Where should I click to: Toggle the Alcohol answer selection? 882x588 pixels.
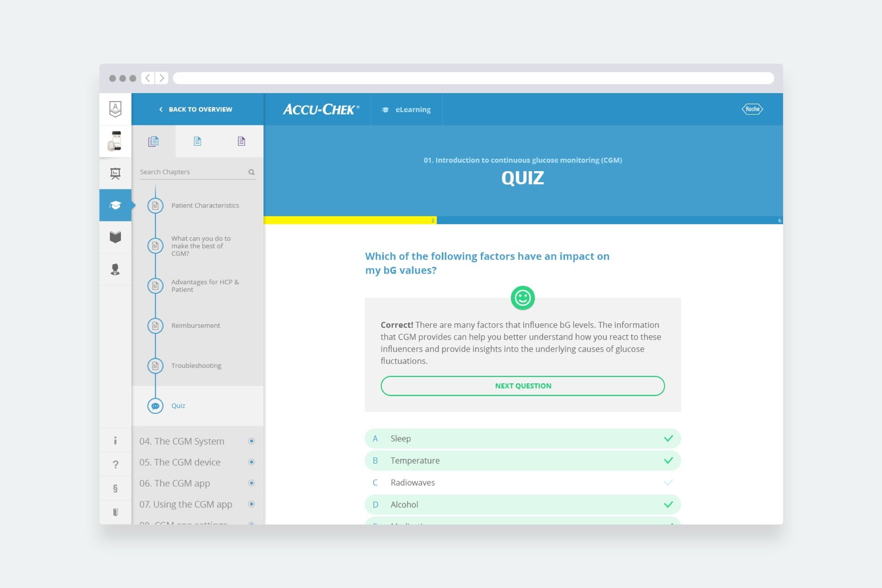tap(523, 504)
